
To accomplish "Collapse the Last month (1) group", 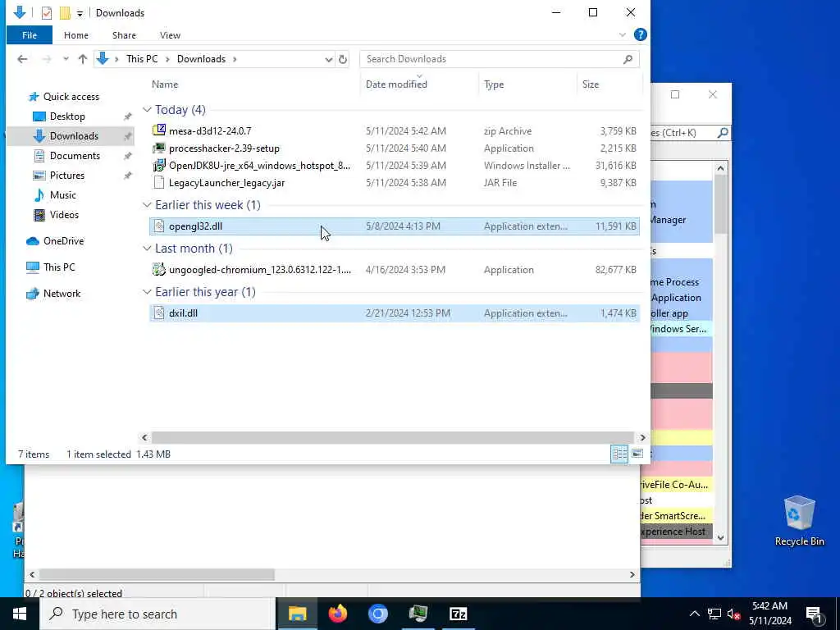I will (147, 248).
